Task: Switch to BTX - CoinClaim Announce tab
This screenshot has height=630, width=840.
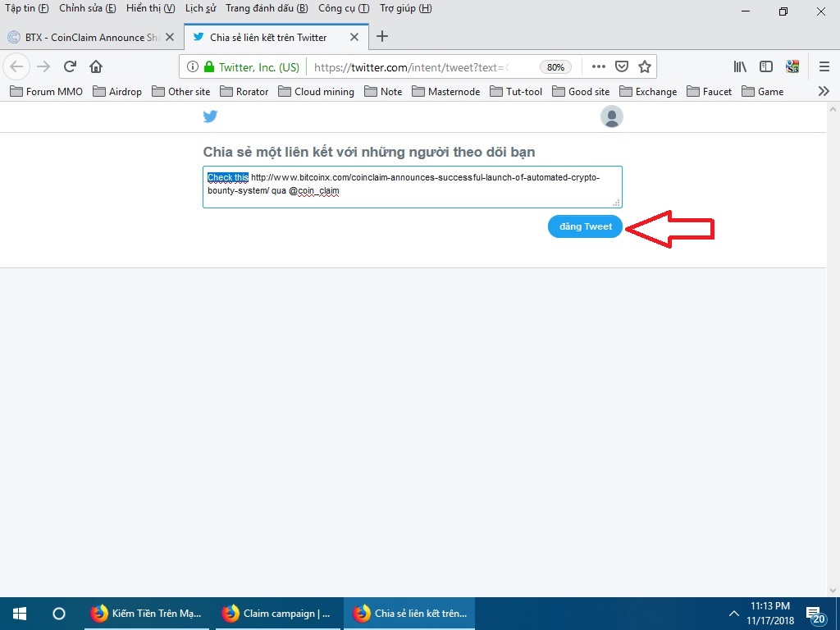Action: (x=91, y=37)
